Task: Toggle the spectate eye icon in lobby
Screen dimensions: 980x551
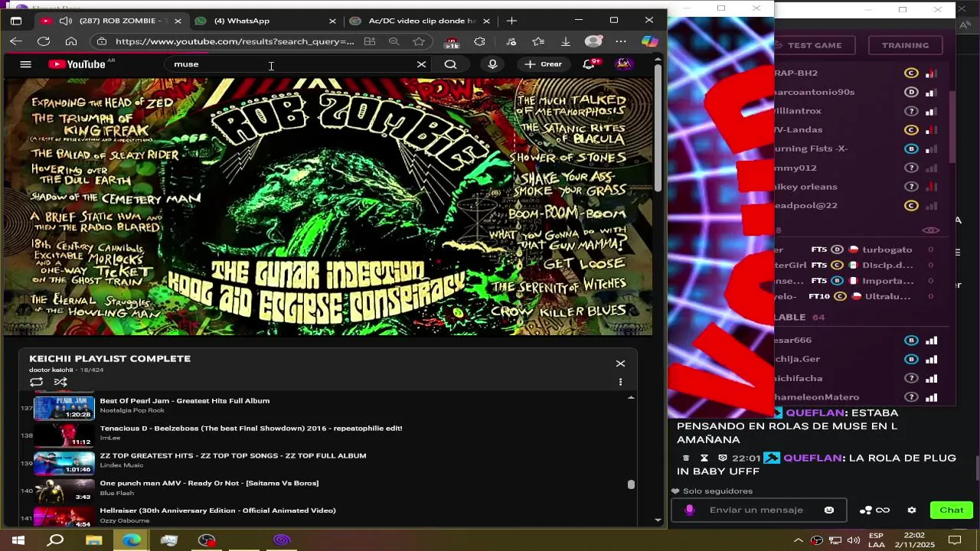Action: (x=931, y=230)
